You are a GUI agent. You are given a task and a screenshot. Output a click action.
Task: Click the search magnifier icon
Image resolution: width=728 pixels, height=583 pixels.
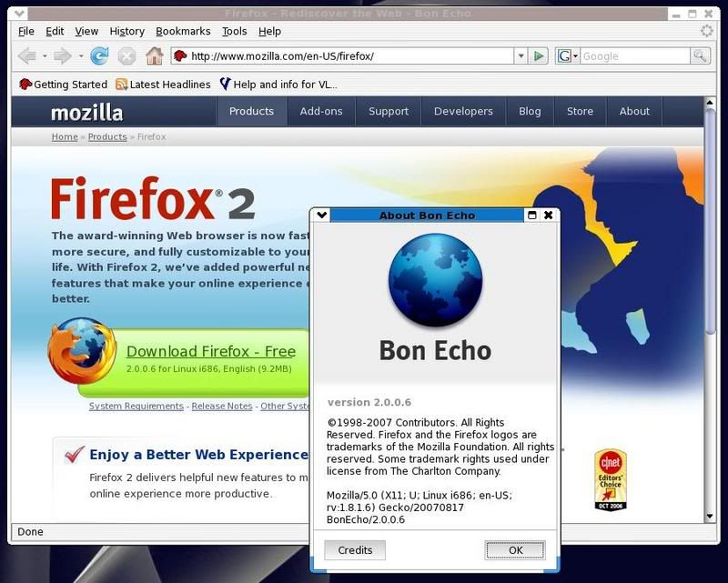pos(700,56)
